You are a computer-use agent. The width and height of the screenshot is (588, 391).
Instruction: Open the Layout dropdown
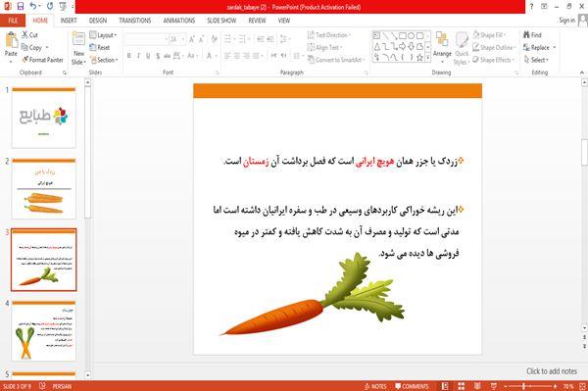[103, 35]
